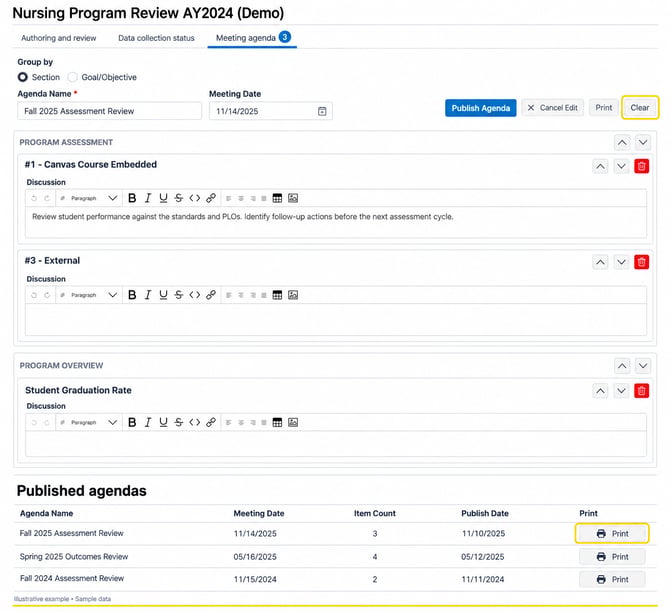Click the Publish Agenda button
Screen dimensions: 670x612
[x=480, y=108]
